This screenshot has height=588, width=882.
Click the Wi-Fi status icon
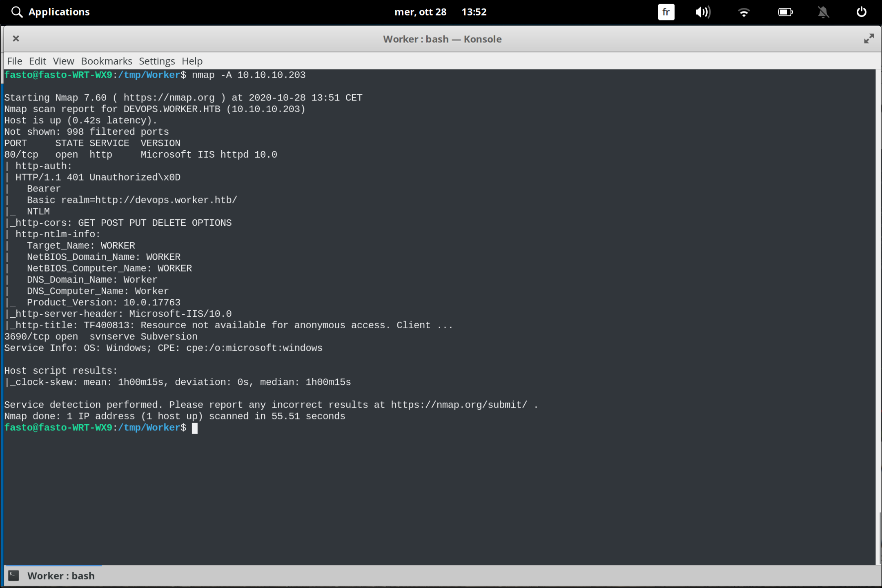pos(744,12)
